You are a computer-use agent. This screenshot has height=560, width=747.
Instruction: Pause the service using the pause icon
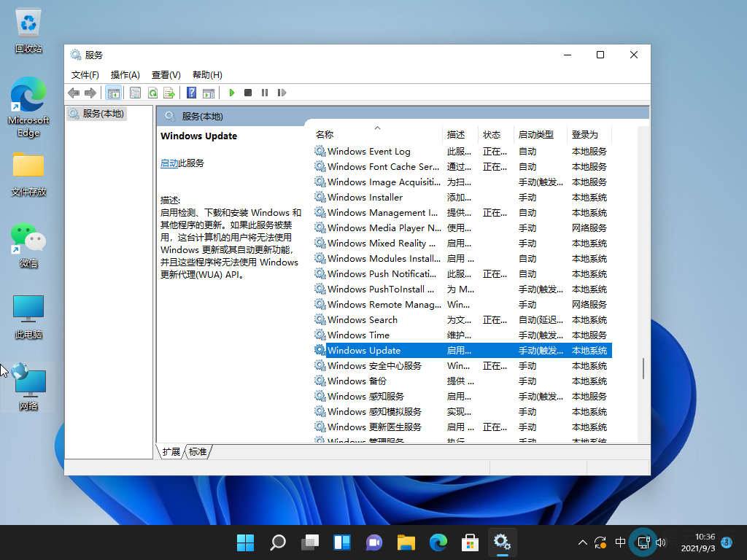coord(265,93)
